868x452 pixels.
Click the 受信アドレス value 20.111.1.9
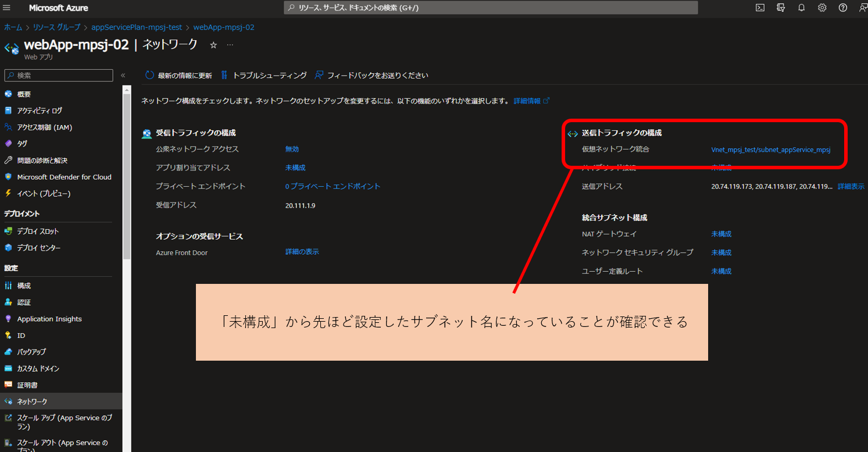pyautogui.click(x=300, y=205)
